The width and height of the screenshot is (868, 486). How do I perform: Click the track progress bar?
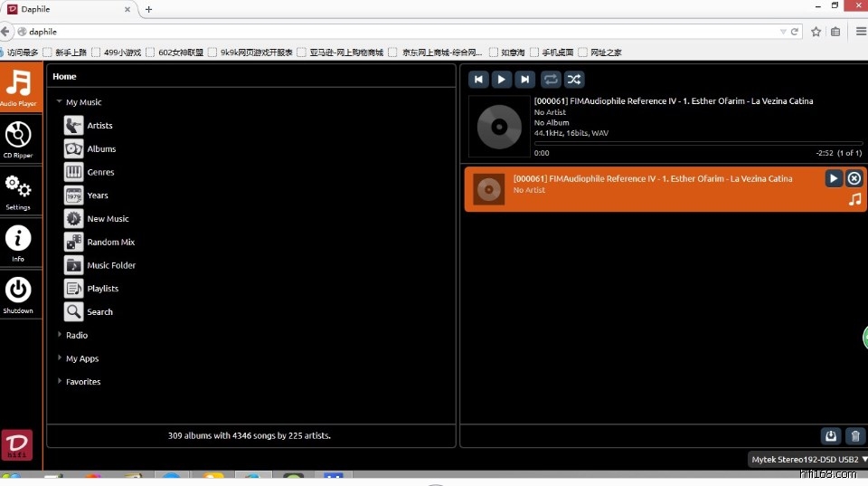coord(698,143)
